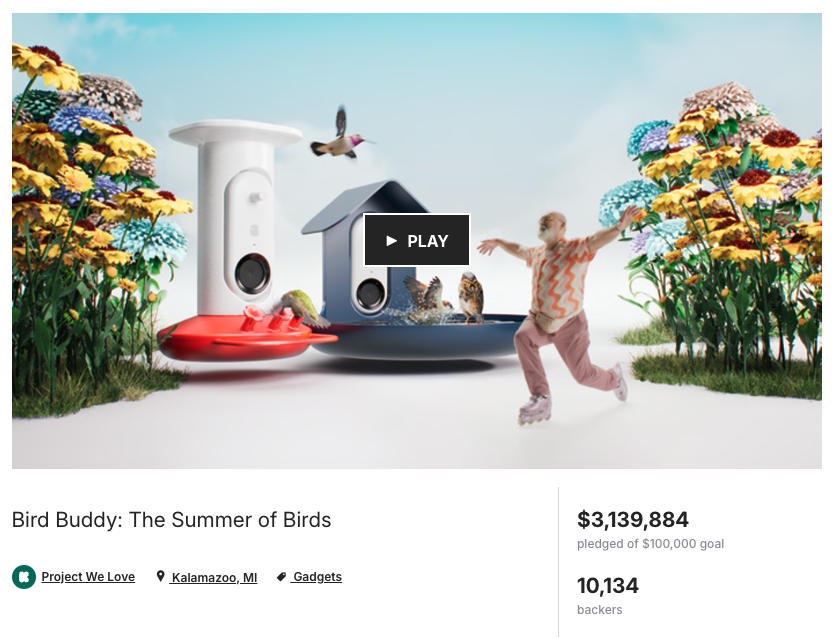The image size is (839, 638).
Task: Click the 10,134 backers count
Action: 608,586
